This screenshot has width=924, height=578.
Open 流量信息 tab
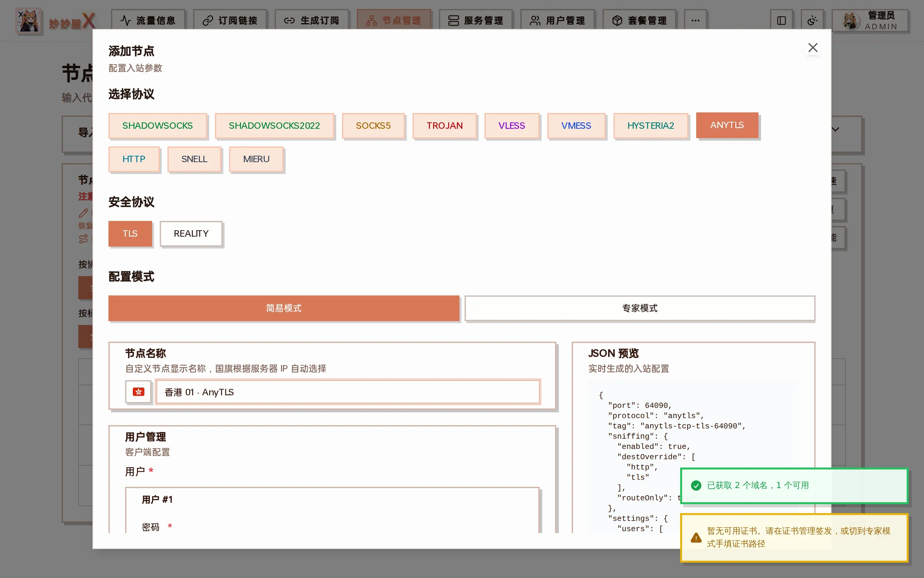tap(148, 21)
